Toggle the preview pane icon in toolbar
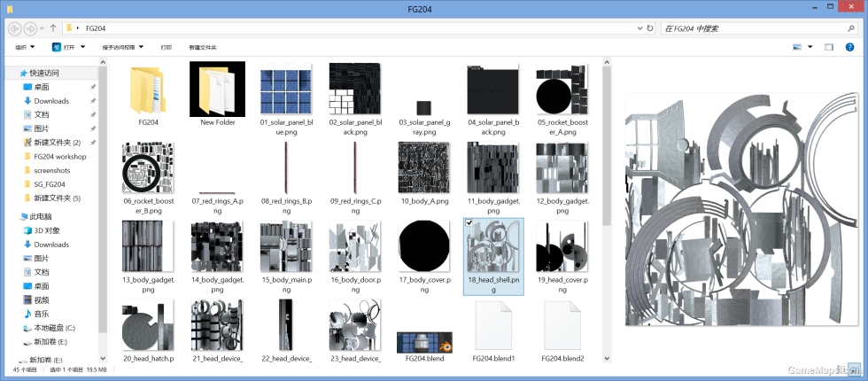 tap(829, 47)
